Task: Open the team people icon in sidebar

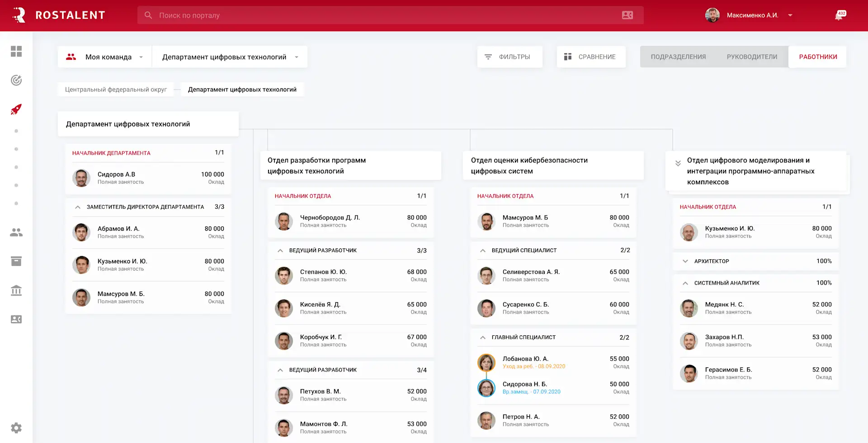Action: pos(16,232)
